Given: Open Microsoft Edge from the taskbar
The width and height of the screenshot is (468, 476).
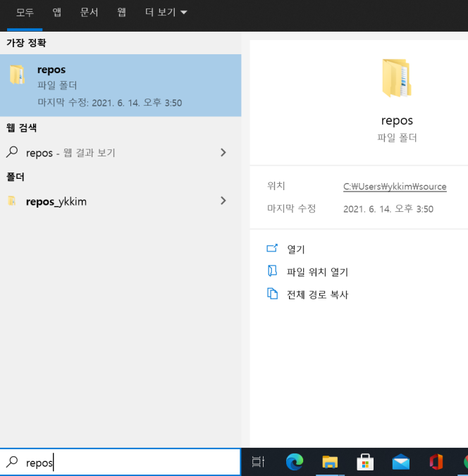Looking at the screenshot, I should tap(294, 462).
